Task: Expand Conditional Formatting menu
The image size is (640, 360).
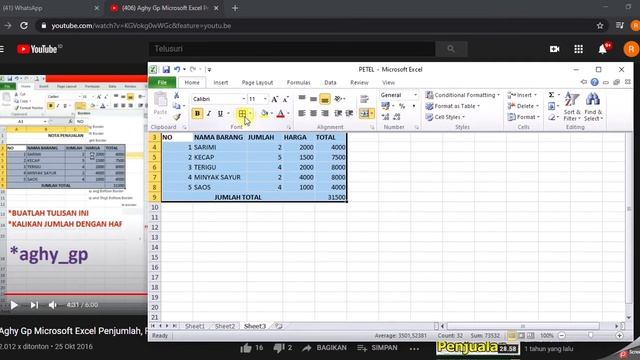Action: click(462, 95)
